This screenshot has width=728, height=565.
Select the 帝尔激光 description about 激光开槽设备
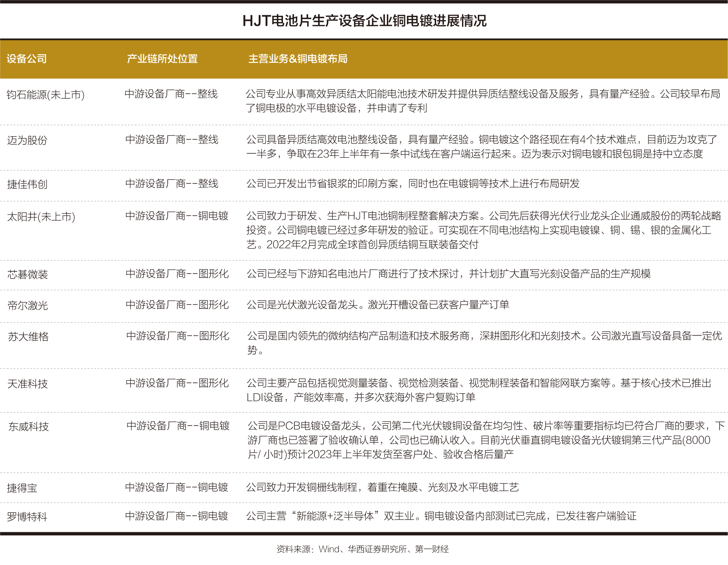click(378, 305)
